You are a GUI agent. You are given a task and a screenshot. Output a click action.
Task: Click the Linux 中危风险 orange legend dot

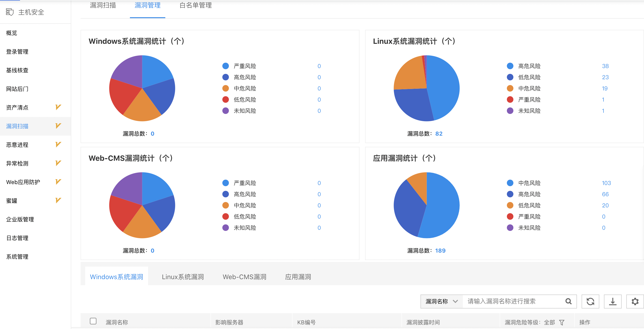pos(510,88)
